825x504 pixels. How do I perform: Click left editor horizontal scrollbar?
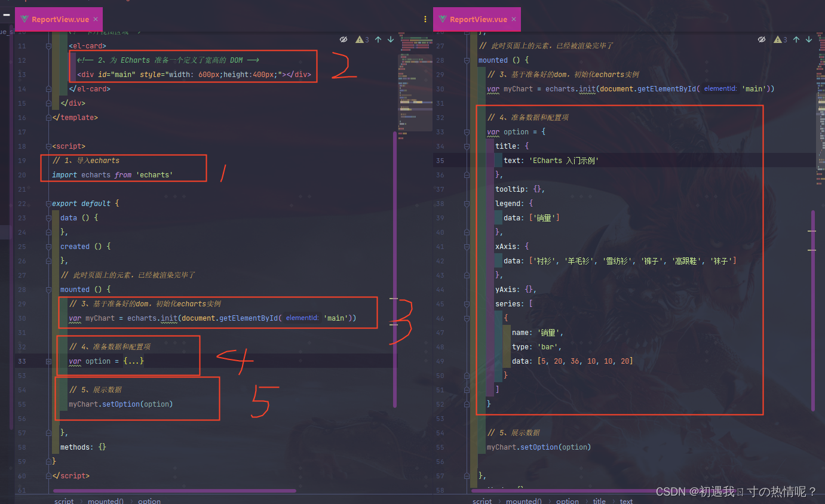(x=175, y=491)
